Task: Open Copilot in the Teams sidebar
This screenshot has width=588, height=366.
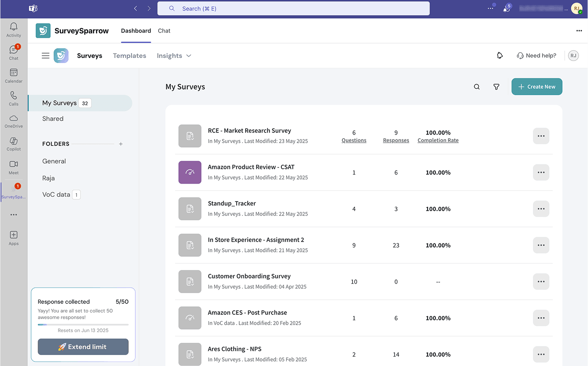Action: tap(13, 144)
